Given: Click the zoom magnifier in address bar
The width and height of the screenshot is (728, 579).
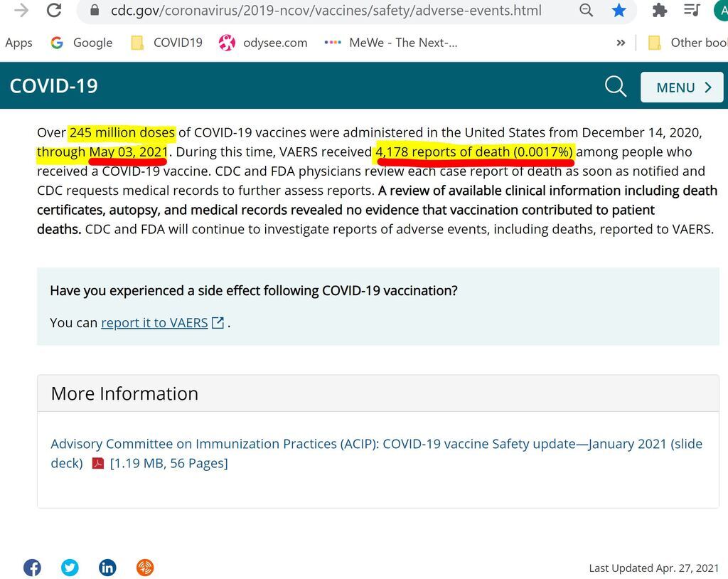Looking at the screenshot, I should tap(587, 11).
